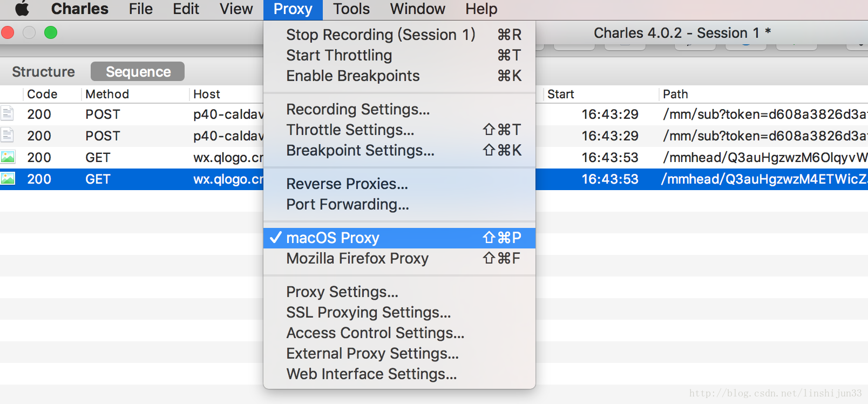Open the Charles application menu
This screenshot has height=404, width=868.
click(x=80, y=9)
